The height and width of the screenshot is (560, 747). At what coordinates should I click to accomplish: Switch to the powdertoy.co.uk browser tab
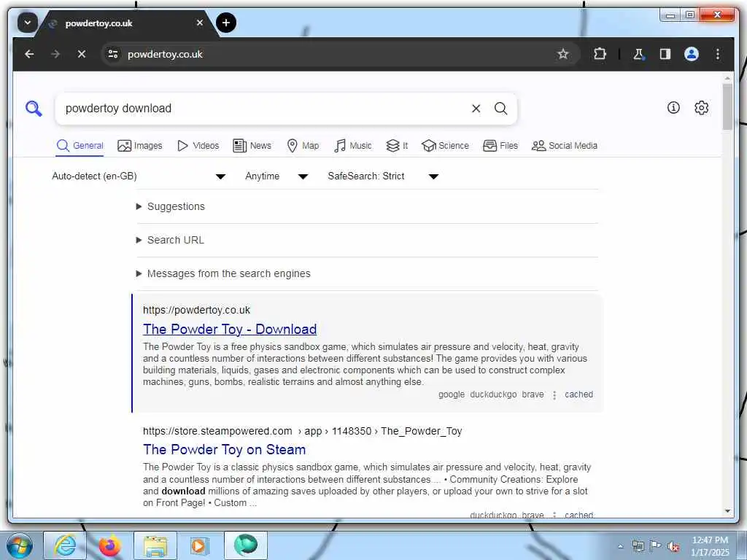click(127, 23)
